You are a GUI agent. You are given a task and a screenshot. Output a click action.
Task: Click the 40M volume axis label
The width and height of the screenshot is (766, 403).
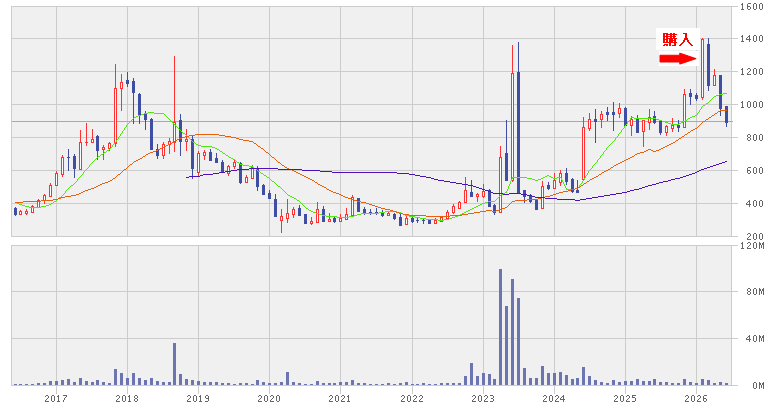[x=755, y=339]
